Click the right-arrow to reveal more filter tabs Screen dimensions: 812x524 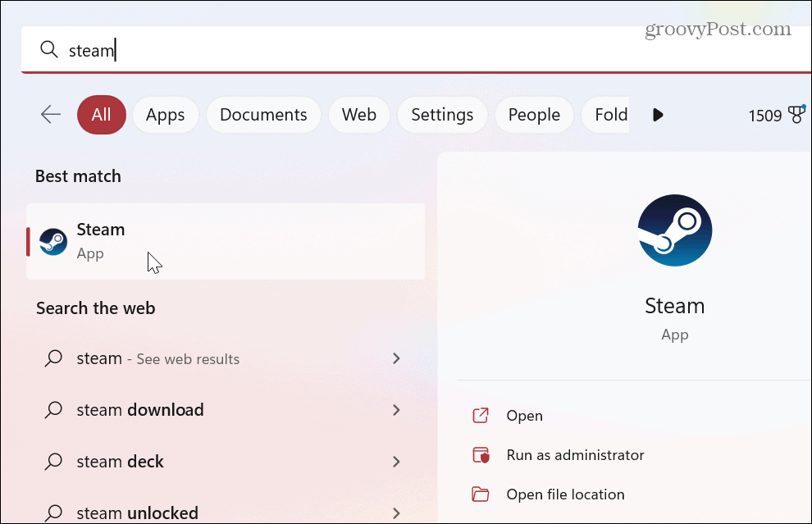tap(658, 115)
